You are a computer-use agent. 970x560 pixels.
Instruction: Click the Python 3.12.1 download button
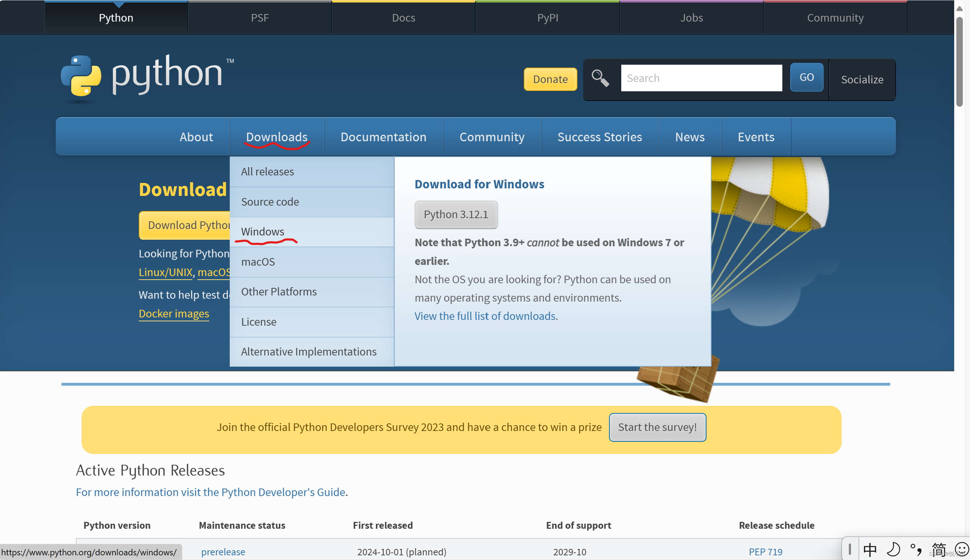pos(456,215)
